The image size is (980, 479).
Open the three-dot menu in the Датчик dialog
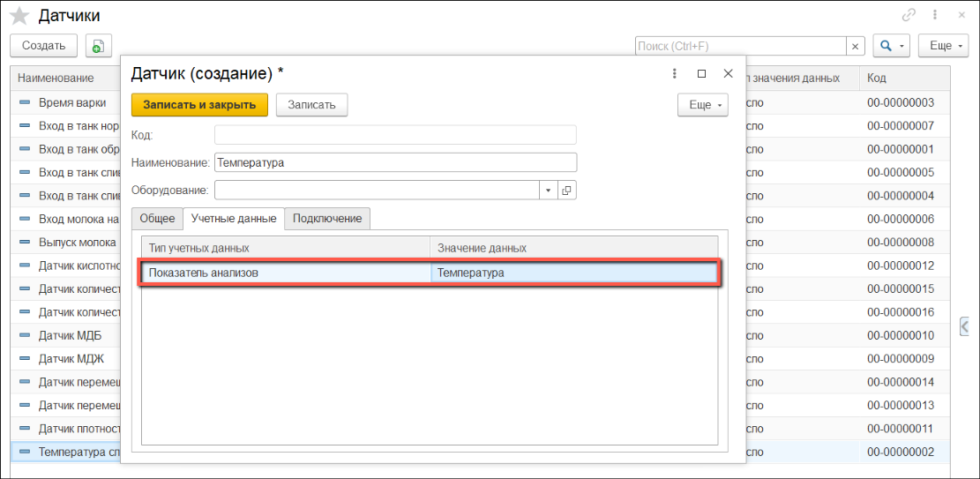675,74
